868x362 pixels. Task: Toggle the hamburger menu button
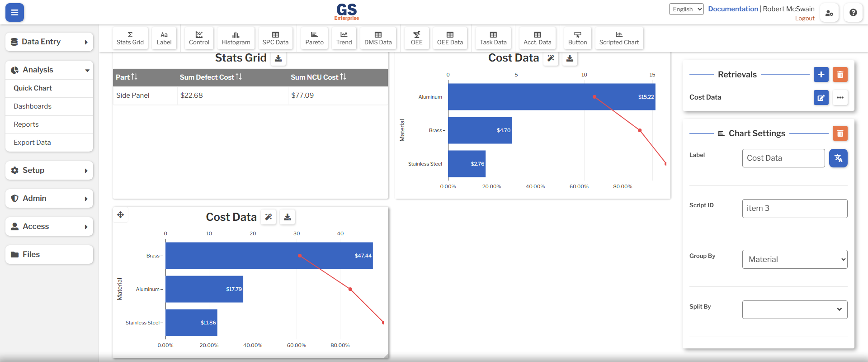click(14, 13)
